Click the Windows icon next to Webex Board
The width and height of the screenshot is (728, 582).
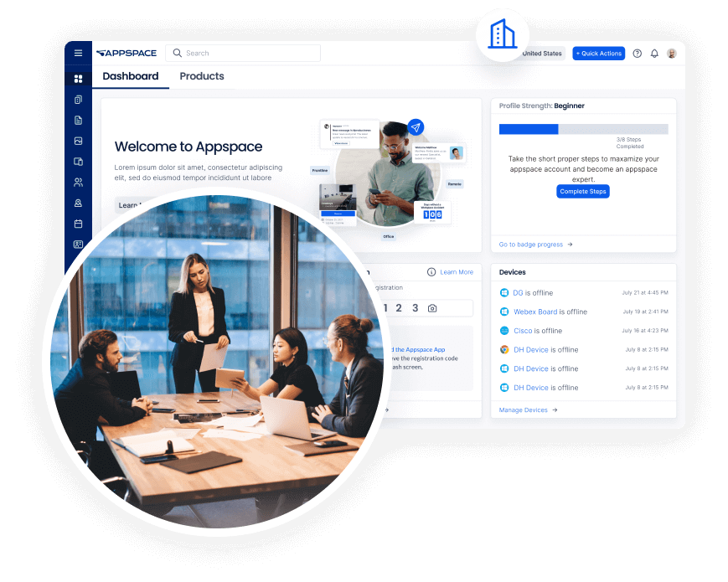(x=504, y=312)
